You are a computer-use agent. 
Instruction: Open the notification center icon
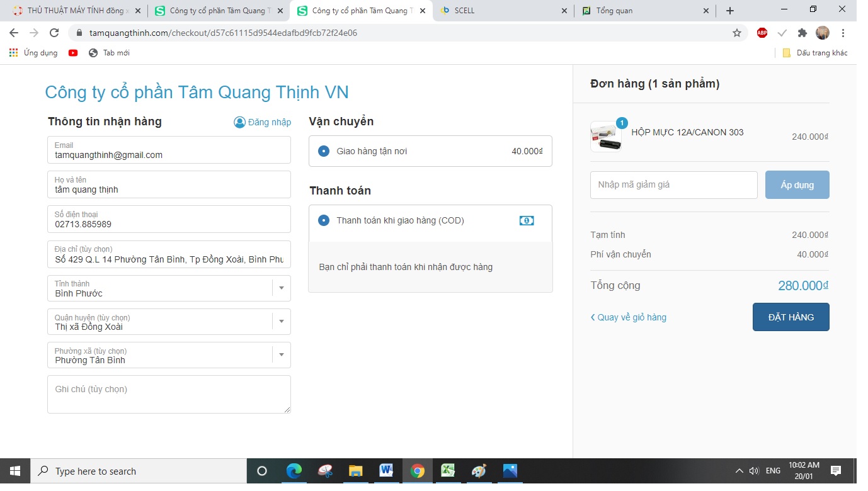(x=836, y=471)
